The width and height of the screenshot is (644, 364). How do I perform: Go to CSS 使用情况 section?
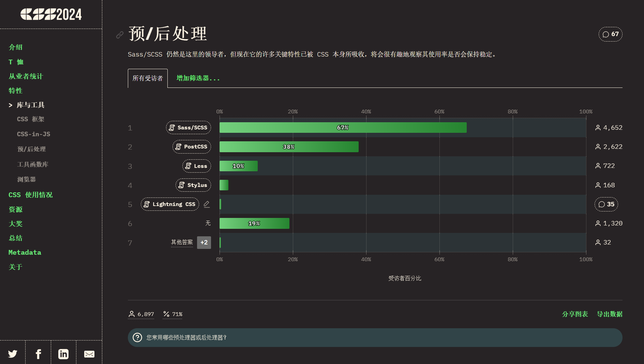pos(31,195)
